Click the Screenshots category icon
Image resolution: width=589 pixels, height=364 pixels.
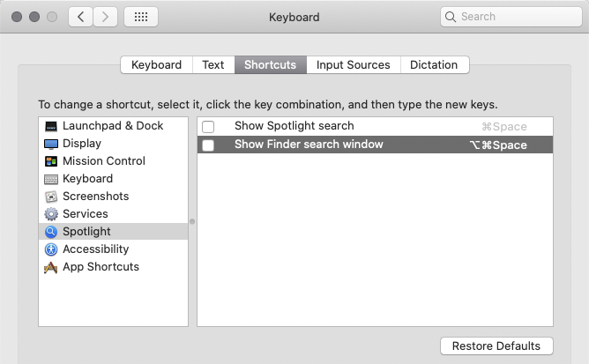point(51,197)
